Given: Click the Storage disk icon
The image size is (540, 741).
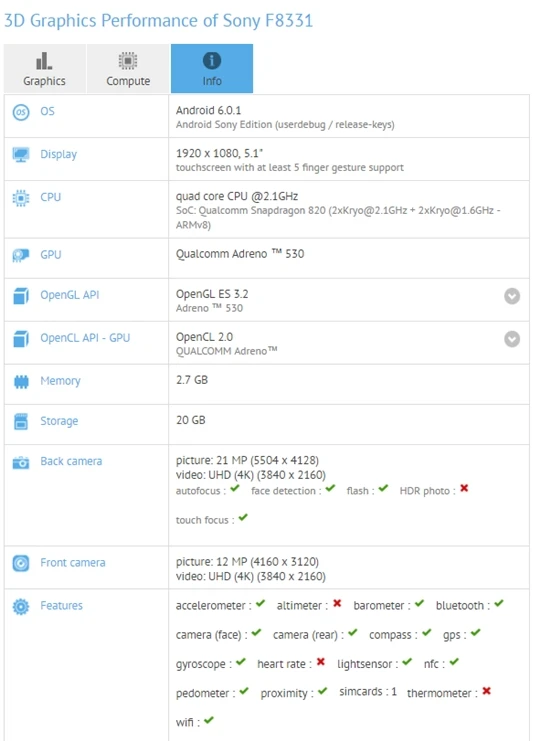Looking at the screenshot, I should pos(21,422).
